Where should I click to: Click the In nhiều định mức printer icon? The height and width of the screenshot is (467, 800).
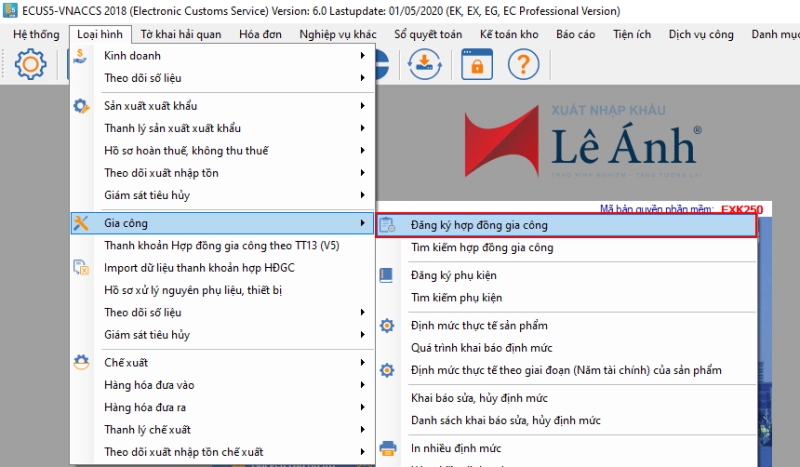388,447
